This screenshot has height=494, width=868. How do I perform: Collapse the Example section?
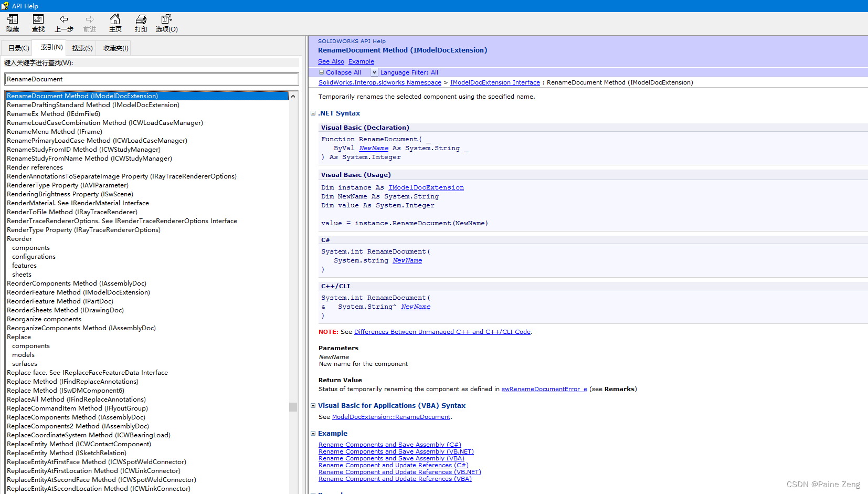pyautogui.click(x=313, y=434)
